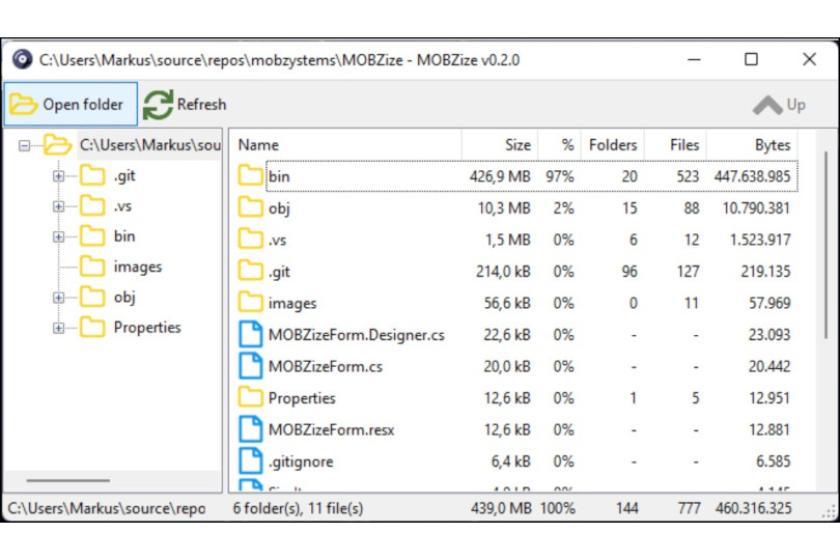The height and width of the screenshot is (560, 840).
Task: Expand the .vs folder in tree
Action: [x=58, y=206]
